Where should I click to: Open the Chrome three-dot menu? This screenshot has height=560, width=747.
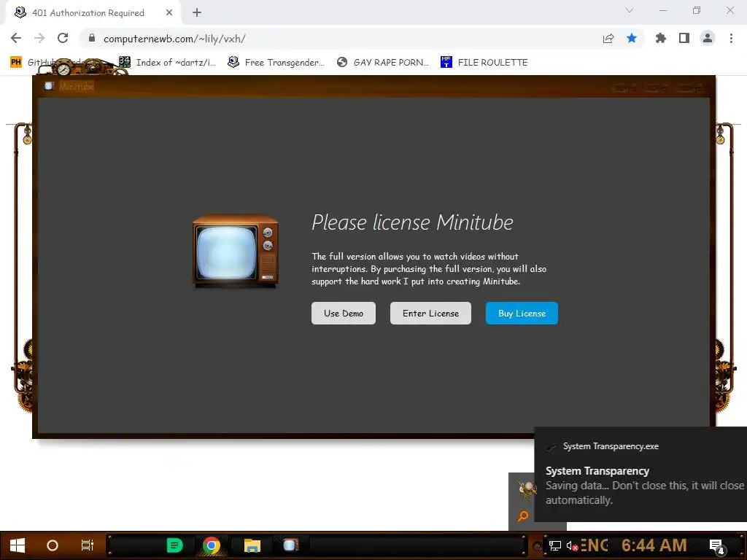pos(731,38)
